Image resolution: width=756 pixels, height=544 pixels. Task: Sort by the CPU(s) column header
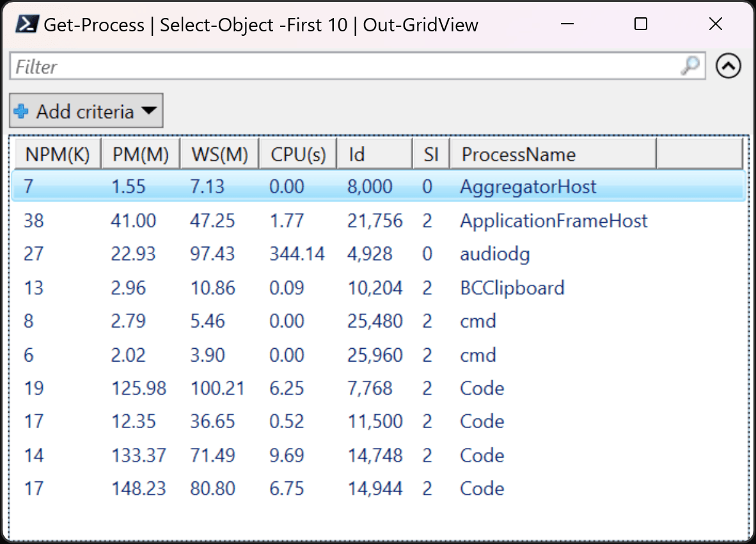298,154
